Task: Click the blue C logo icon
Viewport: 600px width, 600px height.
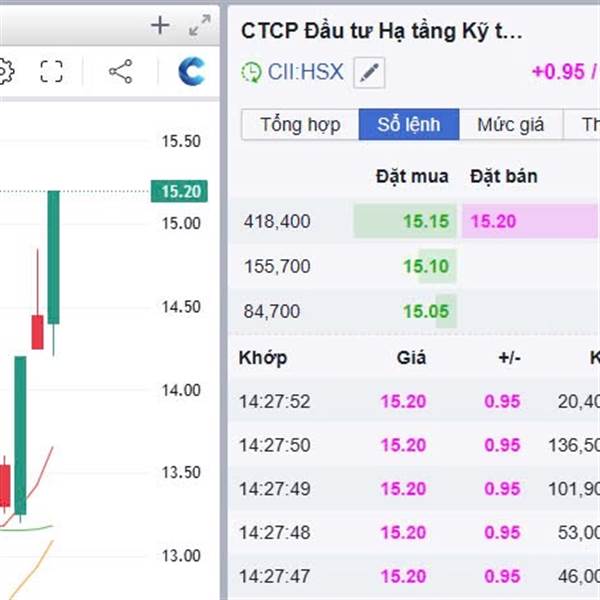Action: [x=192, y=72]
